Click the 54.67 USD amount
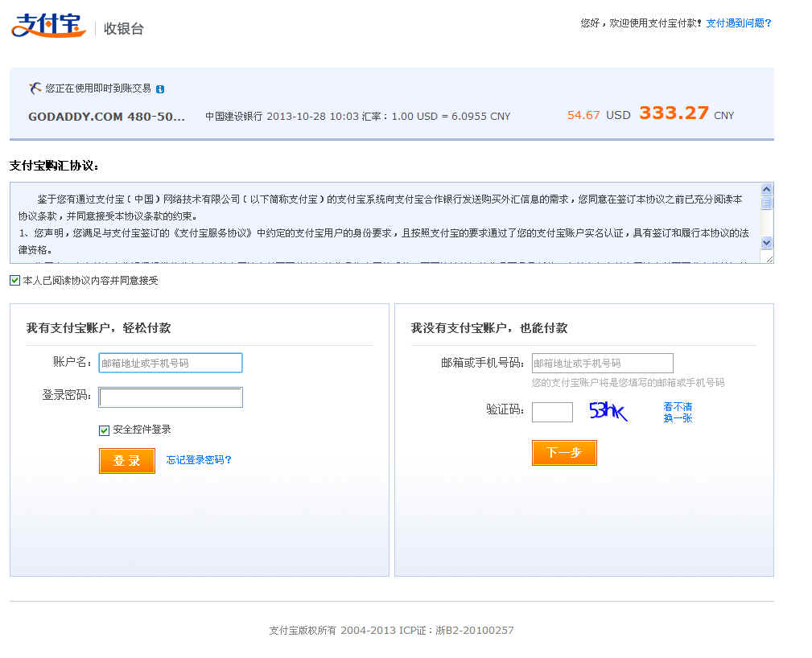Viewport: 812px width, 658px height. pyautogui.click(x=599, y=115)
